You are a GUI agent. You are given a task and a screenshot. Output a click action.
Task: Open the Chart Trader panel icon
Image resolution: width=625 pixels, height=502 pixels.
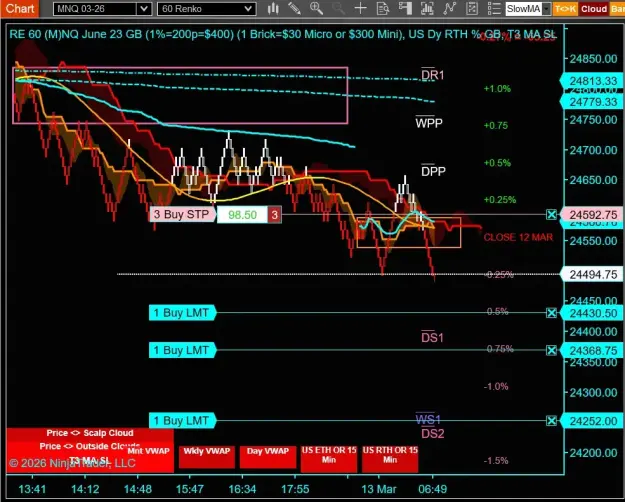click(x=405, y=8)
